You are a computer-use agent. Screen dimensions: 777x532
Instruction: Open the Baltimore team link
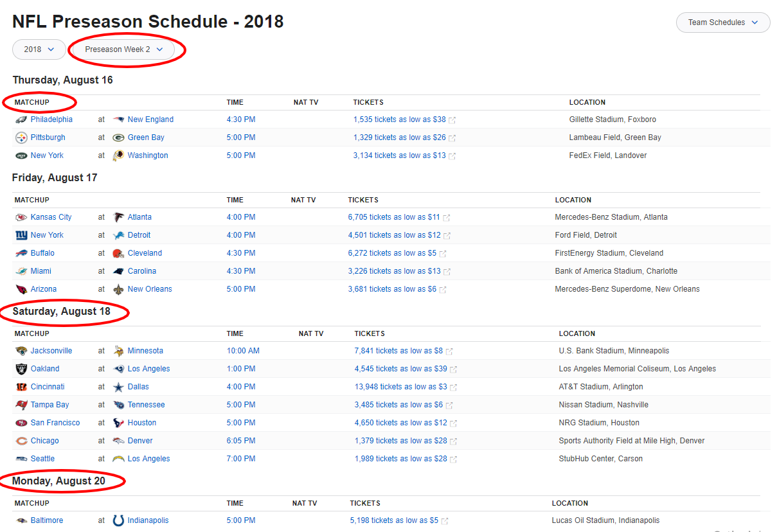[47, 520]
